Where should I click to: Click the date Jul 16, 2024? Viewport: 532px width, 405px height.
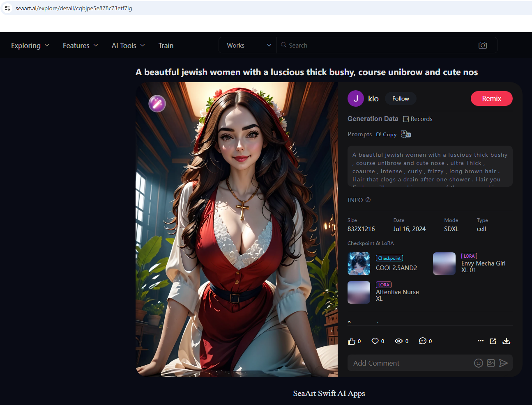pos(410,229)
